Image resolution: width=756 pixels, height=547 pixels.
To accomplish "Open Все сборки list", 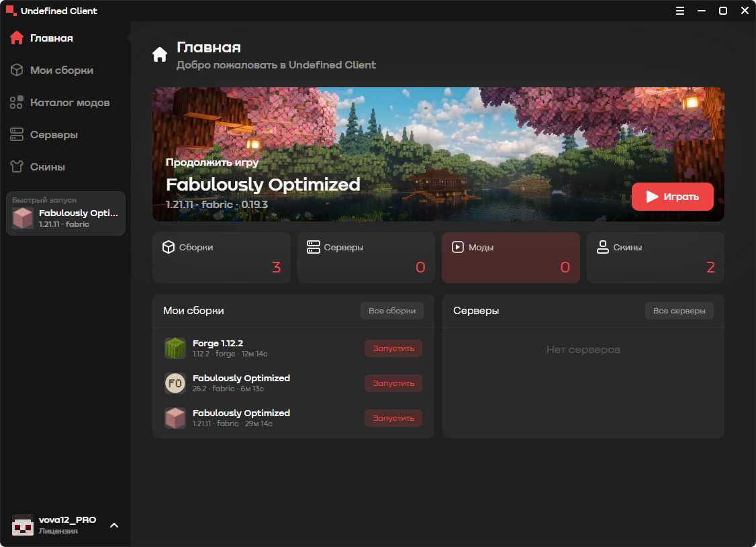I will [392, 311].
